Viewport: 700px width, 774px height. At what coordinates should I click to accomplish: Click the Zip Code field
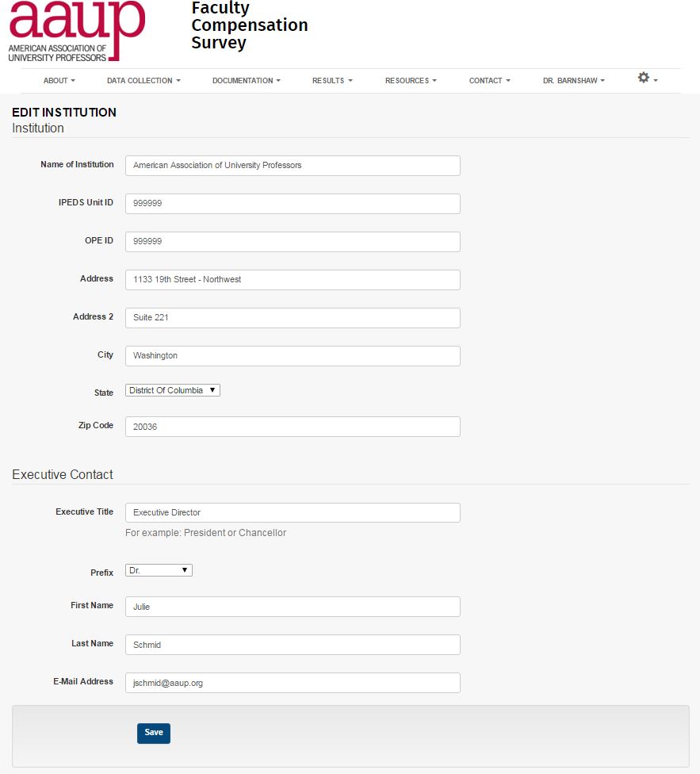[x=293, y=427]
